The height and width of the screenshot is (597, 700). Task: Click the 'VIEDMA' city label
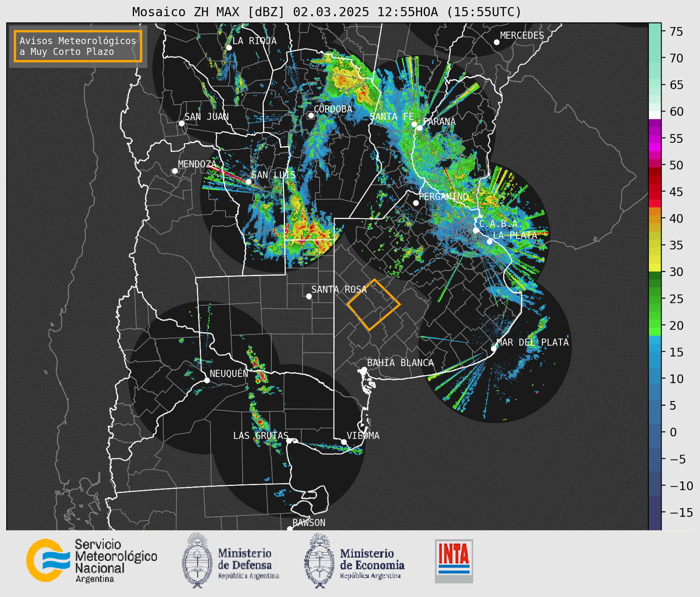pyautogui.click(x=363, y=436)
